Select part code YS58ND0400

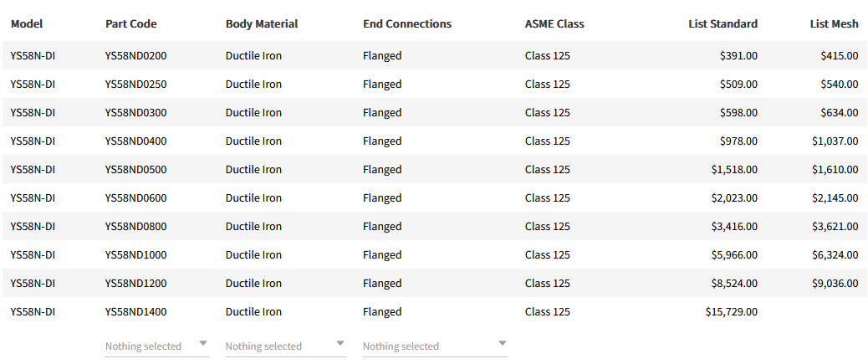136,141
